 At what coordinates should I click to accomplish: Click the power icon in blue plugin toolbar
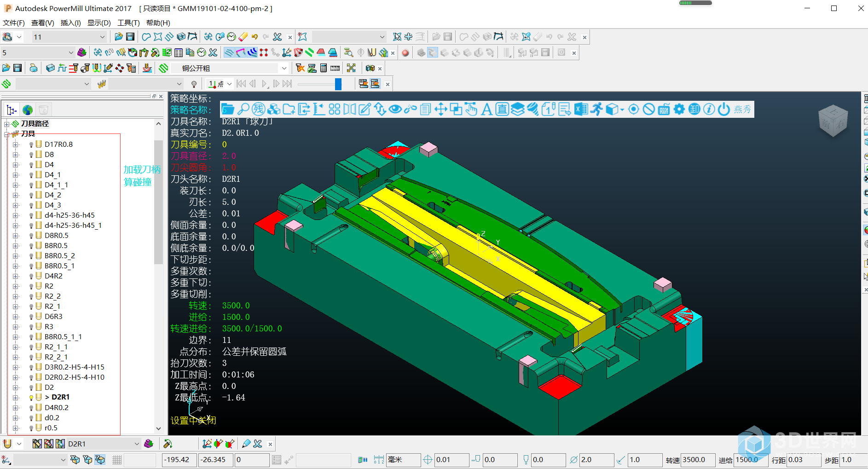coord(724,109)
